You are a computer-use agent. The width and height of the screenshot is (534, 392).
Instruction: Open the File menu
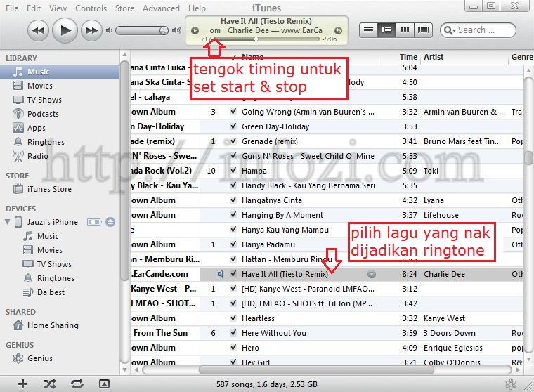pyautogui.click(x=12, y=8)
